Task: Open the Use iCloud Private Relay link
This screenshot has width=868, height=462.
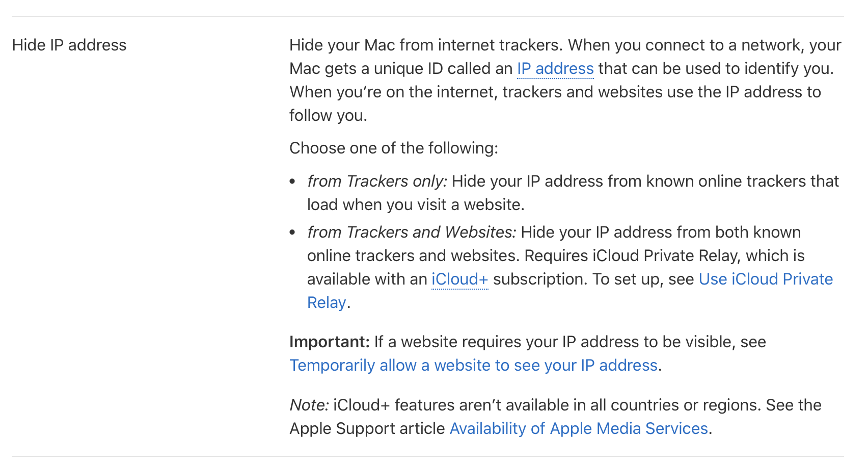Action: coord(765,279)
